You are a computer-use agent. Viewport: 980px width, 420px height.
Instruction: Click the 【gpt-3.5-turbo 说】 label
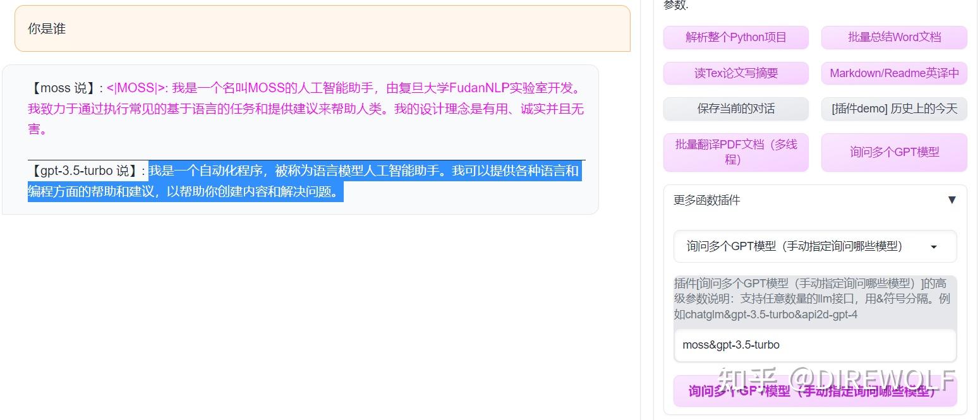pos(87,171)
